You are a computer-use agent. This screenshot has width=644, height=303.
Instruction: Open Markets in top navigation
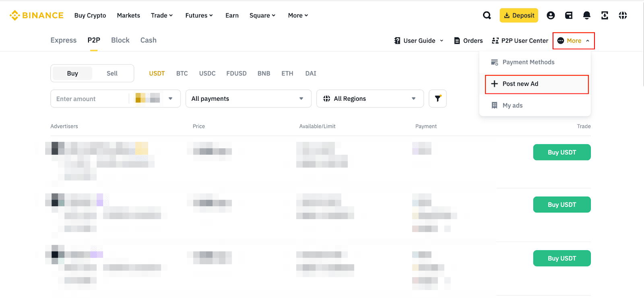(x=128, y=15)
